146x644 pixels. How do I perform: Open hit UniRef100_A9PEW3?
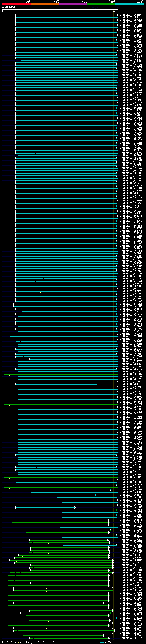(x=131, y=50)
